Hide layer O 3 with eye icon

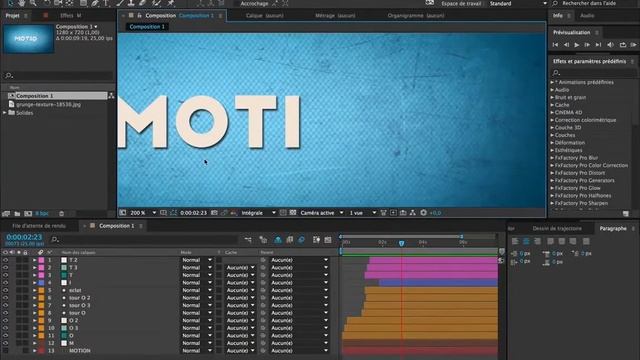click(x=5, y=328)
